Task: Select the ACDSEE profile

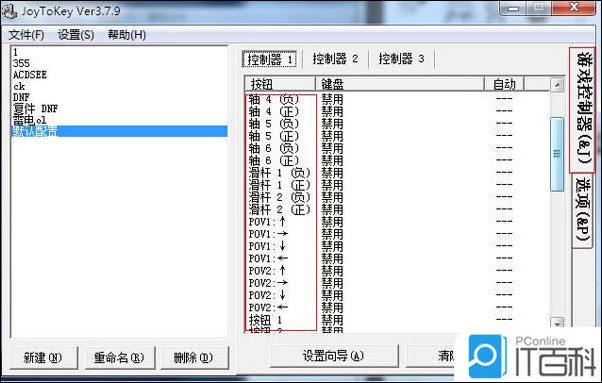Action: tap(119, 74)
